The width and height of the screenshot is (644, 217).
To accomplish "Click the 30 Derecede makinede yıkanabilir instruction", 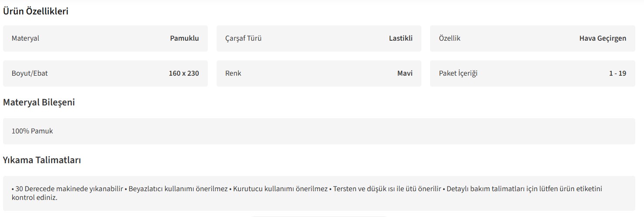I will [69, 189].
